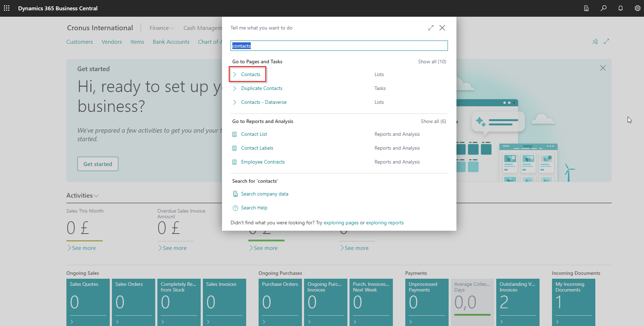Screen dimensions: 644x326
Task: Click the exploring reports link
Action: [x=385, y=223]
